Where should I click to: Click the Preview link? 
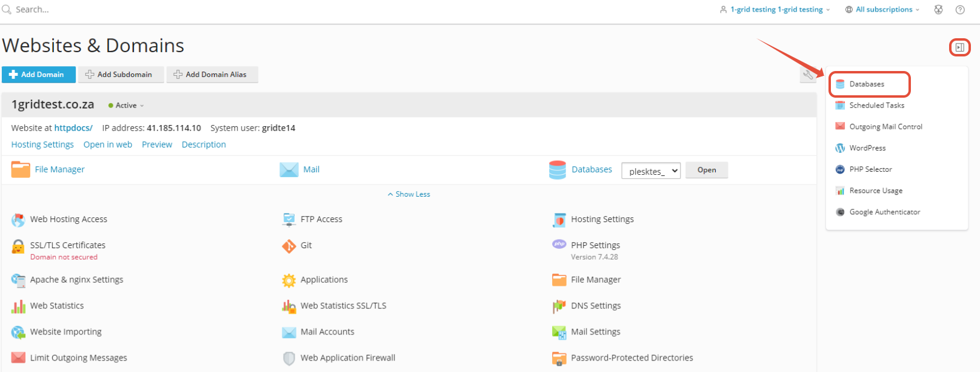pyautogui.click(x=157, y=144)
